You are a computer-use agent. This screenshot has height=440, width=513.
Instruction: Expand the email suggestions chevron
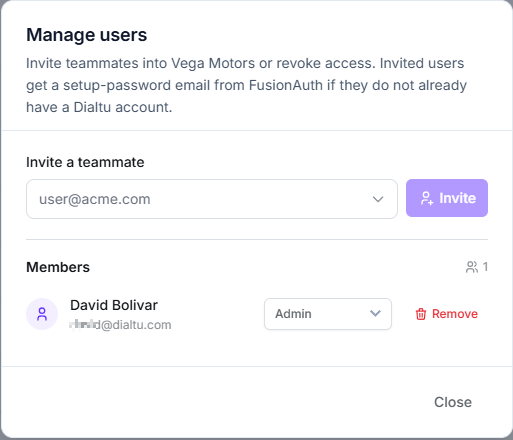click(378, 199)
